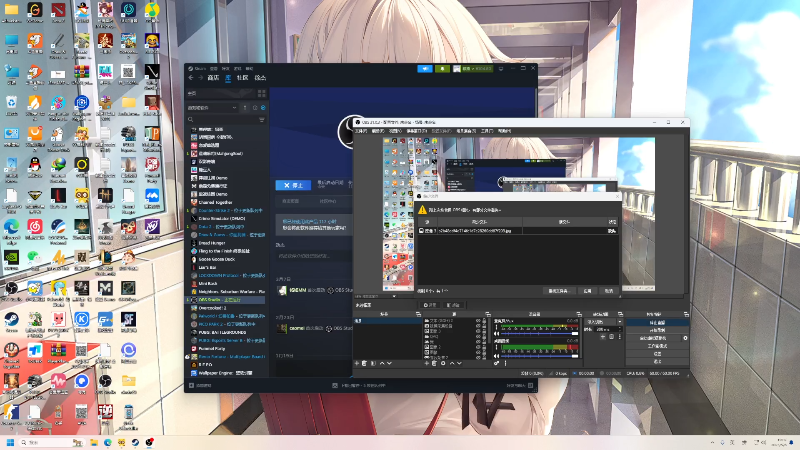This screenshot has height=450, width=800.
Task: Switch to Steam 商店 (Store) tab
Action: pyautogui.click(x=213, y=78)
